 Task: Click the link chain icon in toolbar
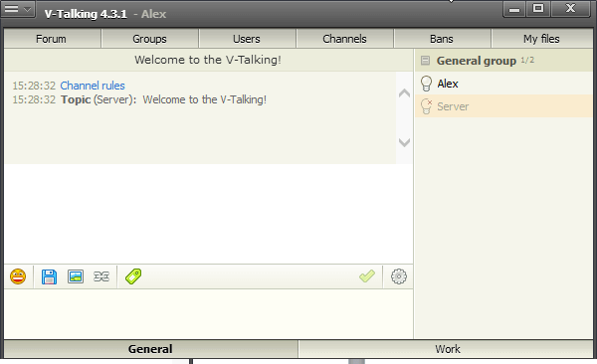click(x=101, y=276)
